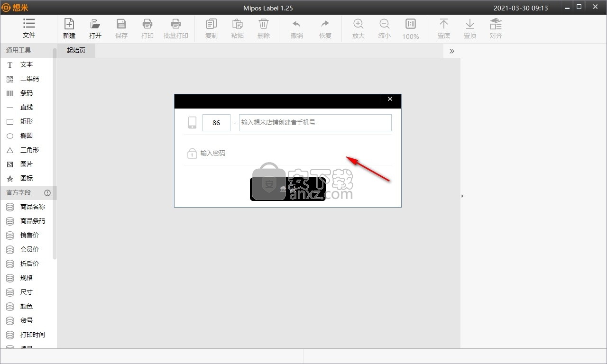The width and height of the screenshot is (607, 364).
Task: Select the 直线 line tool
Action: click(x=27, y=107)
